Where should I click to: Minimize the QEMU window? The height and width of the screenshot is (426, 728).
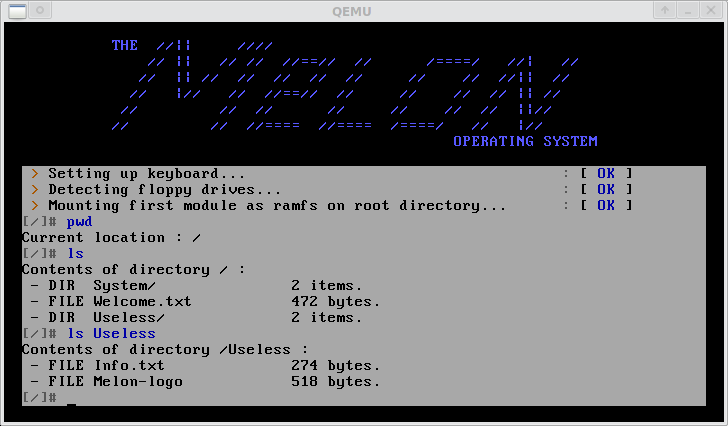point(688,10)
